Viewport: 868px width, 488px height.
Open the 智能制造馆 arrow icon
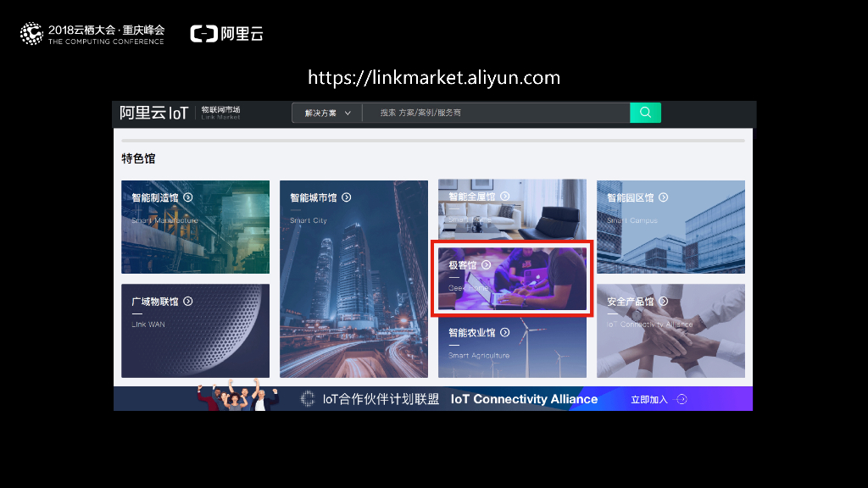click(188, 197)
